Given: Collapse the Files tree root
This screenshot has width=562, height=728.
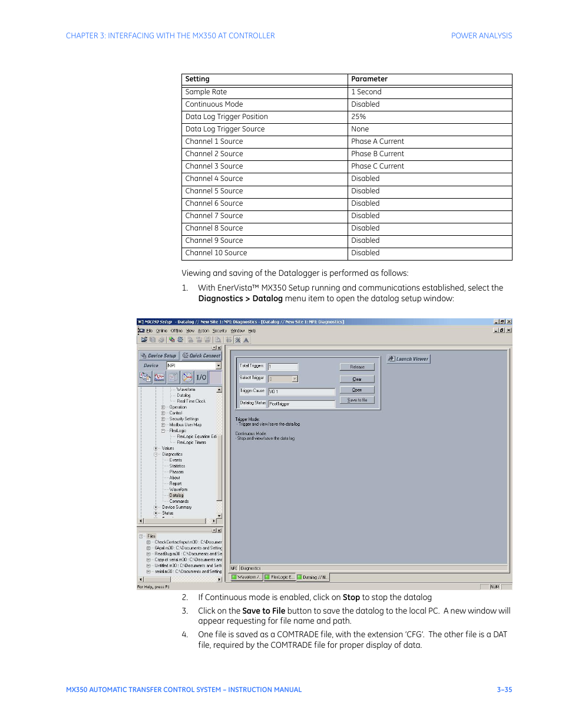Looking at the screenshot, I should pos(141,536).
